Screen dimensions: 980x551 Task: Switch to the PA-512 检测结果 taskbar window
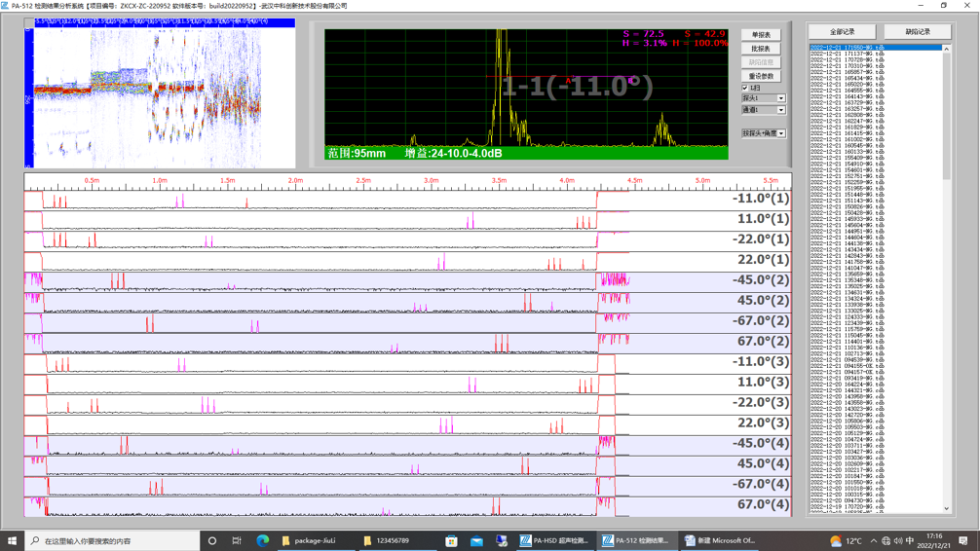tap(636, 540)
